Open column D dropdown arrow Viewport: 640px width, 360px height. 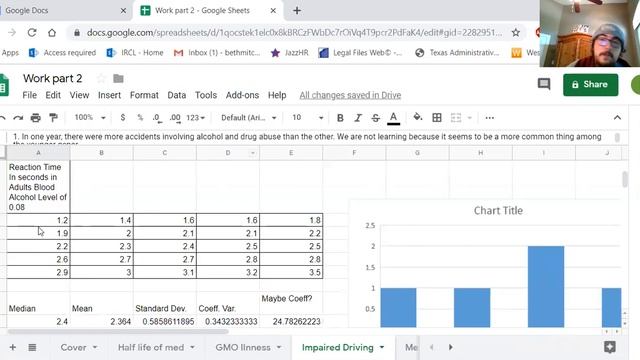coord(253,153)
